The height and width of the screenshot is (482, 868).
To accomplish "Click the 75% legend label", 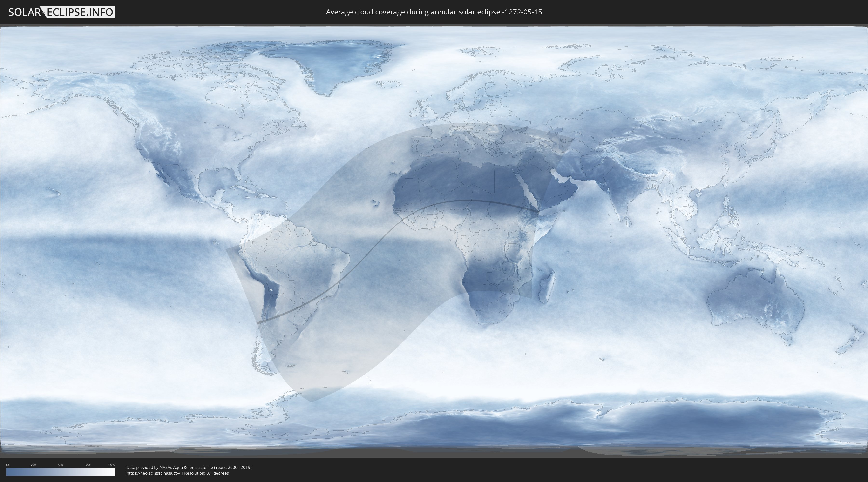I will 88,465.
